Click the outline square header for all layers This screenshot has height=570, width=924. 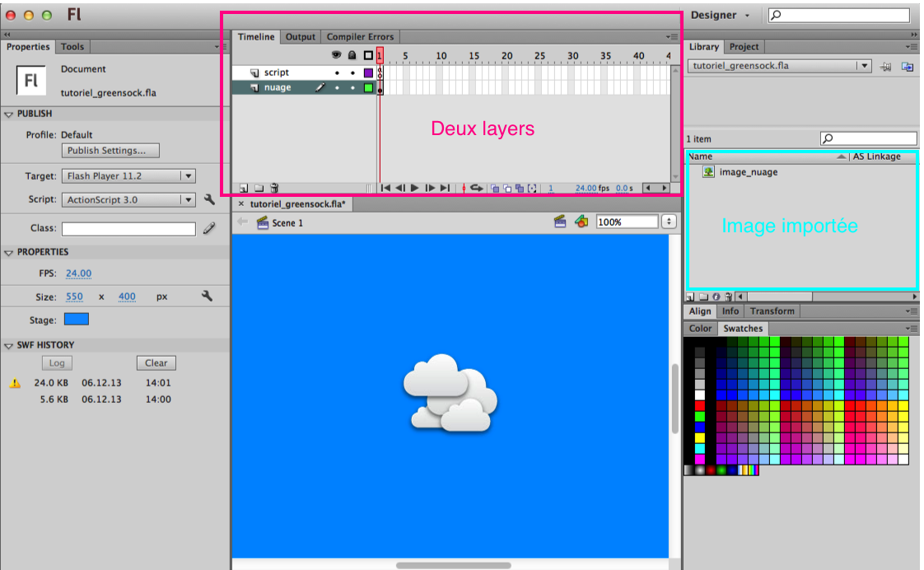[x=368, y=55]
